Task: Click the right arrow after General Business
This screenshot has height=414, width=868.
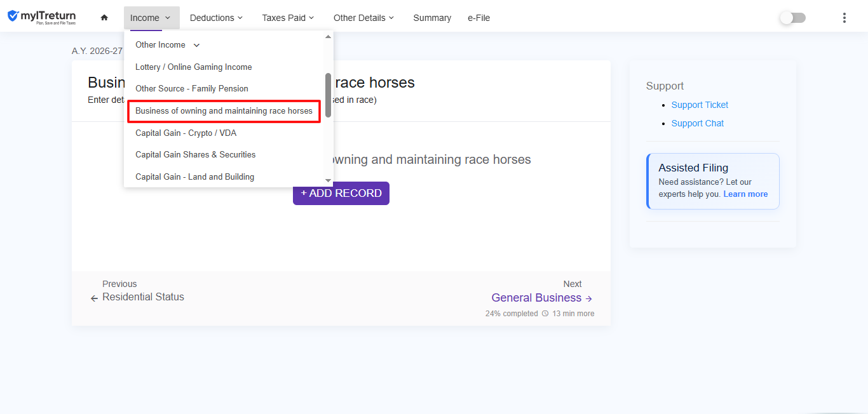Action: pos(589,298)
